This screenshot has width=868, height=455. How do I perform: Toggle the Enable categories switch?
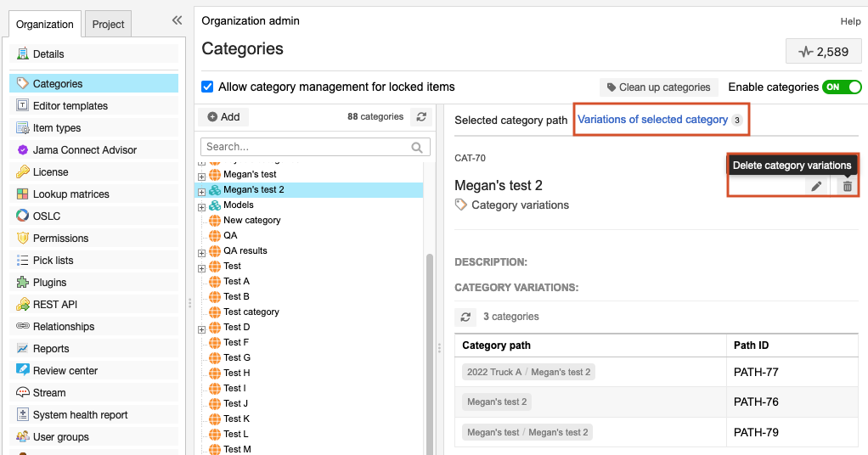(x=841, y=87)
